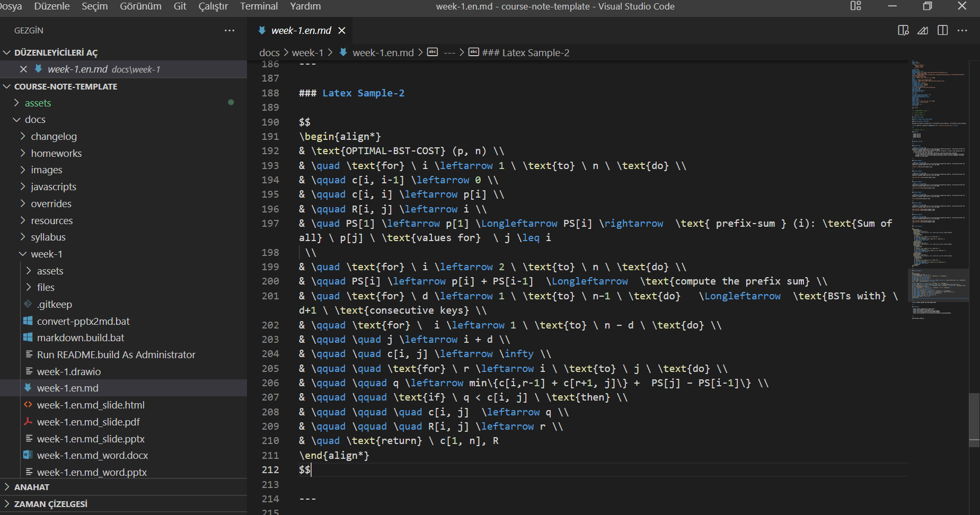The height and width of the screenshot is (515, 980).
Task: Collapse the week-1 folder
Action: [23, 254]
